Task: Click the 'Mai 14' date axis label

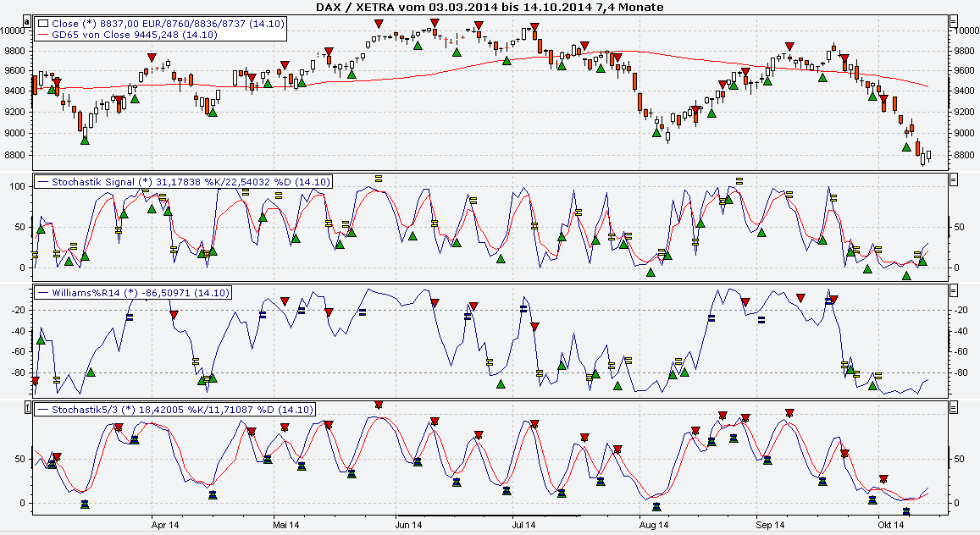Action: (286, 525)
